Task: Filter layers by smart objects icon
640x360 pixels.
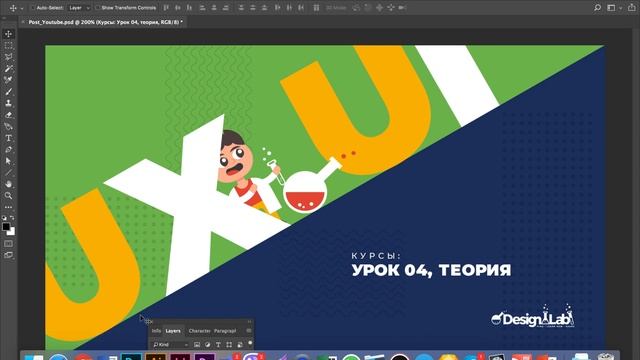Action: click(x=240, y=345)
